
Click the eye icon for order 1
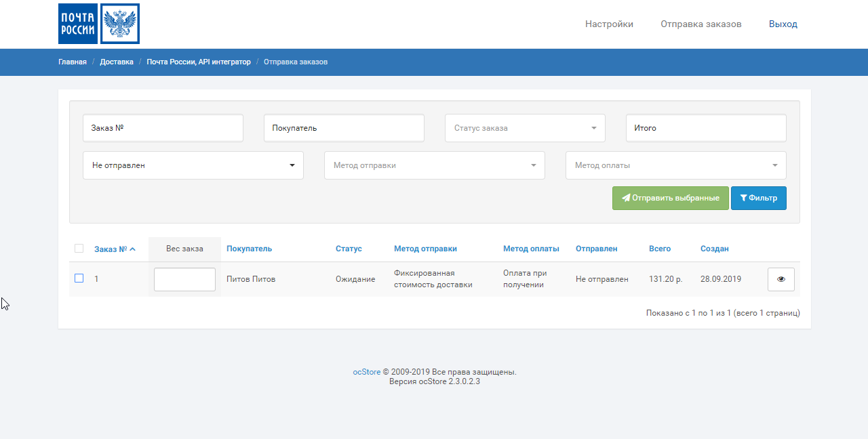[x=781, y=279]
